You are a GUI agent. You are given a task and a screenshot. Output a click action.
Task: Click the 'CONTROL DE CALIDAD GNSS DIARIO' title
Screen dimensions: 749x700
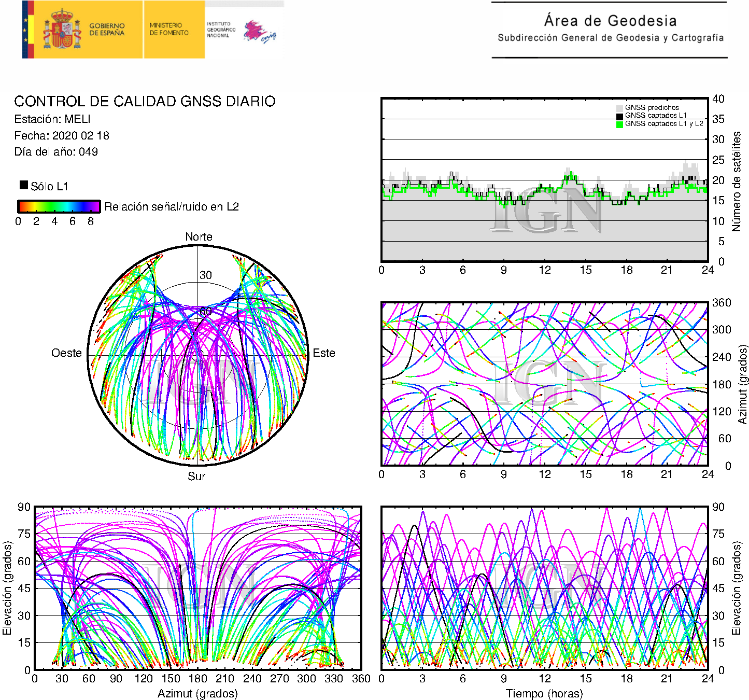[x=145, y=101]
